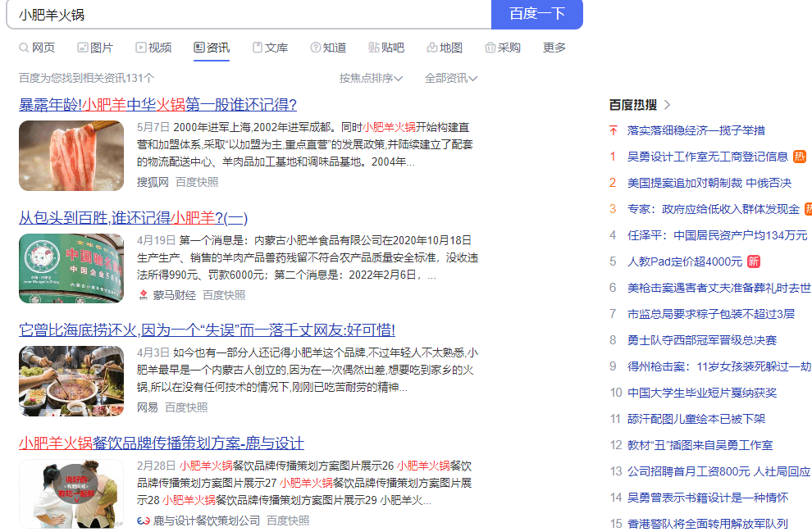This screenshot has height=532, width=812.
Task: Open article 从包头到百胜,谁还记得小肥羊
Action: 133,218
